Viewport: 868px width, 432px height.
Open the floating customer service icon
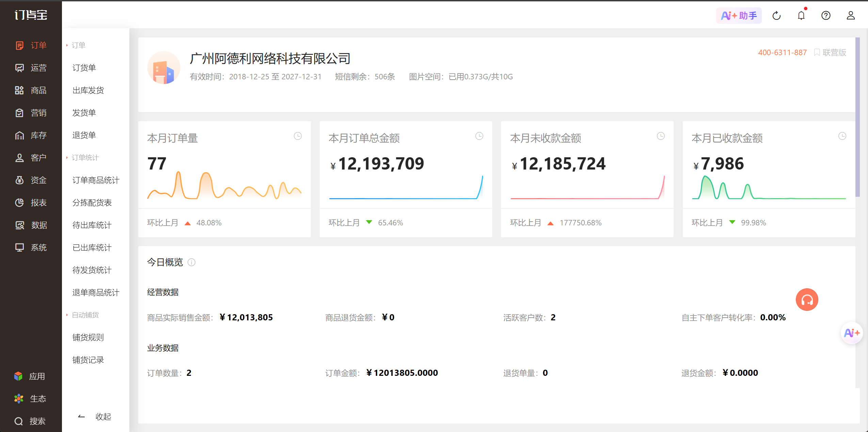click(806, 300)
